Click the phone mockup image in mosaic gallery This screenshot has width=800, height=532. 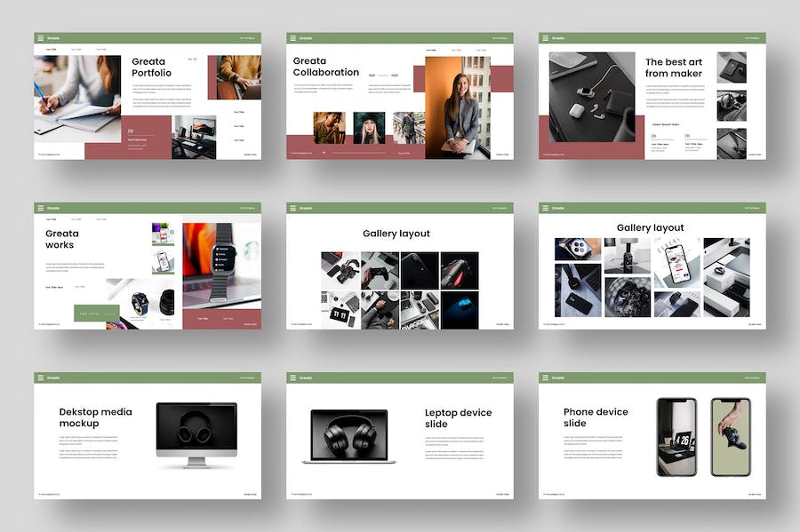click(x=677, y=264)
